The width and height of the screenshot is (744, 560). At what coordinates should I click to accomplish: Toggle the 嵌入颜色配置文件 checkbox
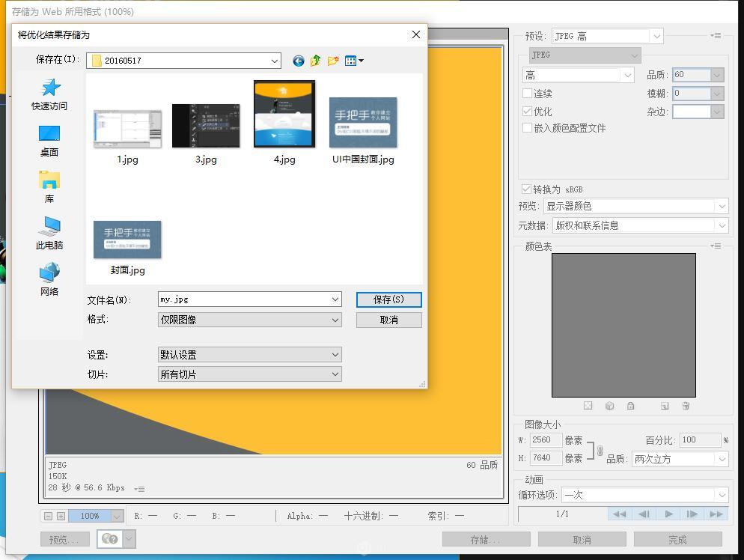pyautogui.click(x=527, y=128)
